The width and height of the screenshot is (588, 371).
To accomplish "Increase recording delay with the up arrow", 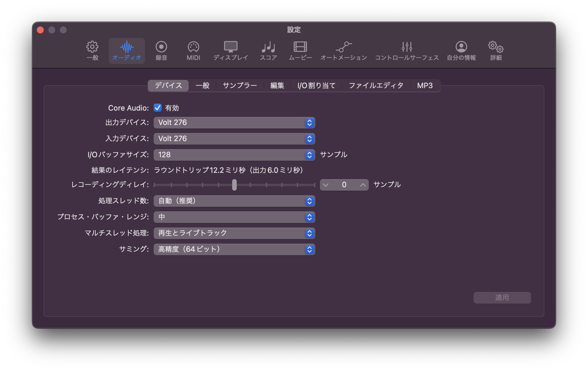I will pos(363,185).
